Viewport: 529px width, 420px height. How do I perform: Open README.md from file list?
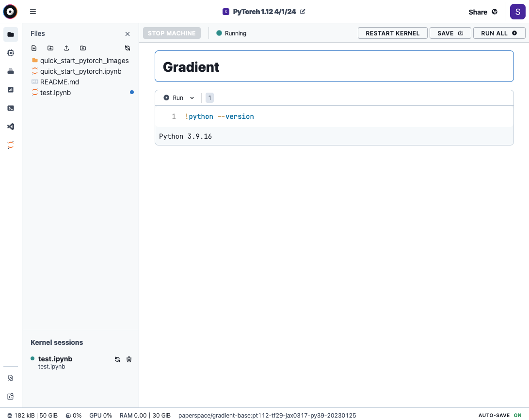click(x=59, y=82)
